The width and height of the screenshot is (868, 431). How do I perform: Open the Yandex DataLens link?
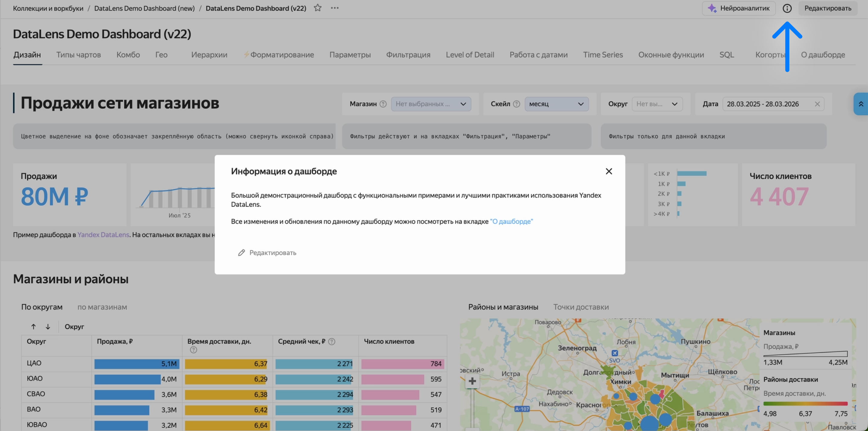tap(103, 234)
